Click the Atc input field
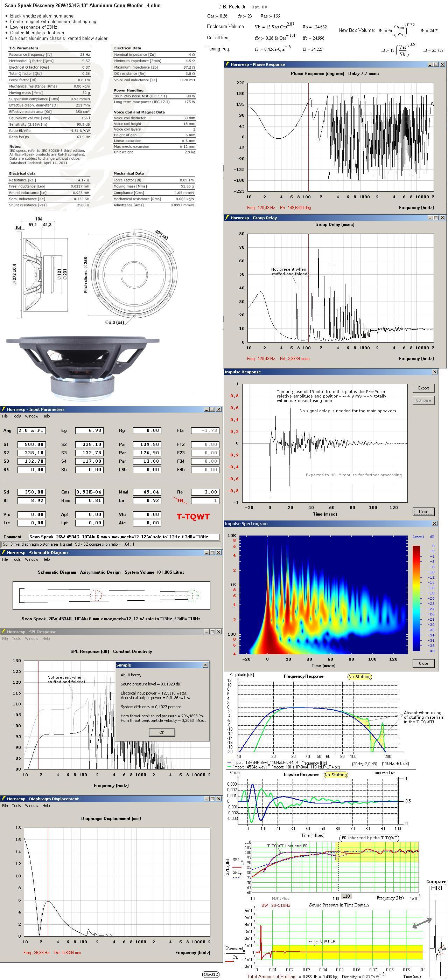 [x=147, y=523]
